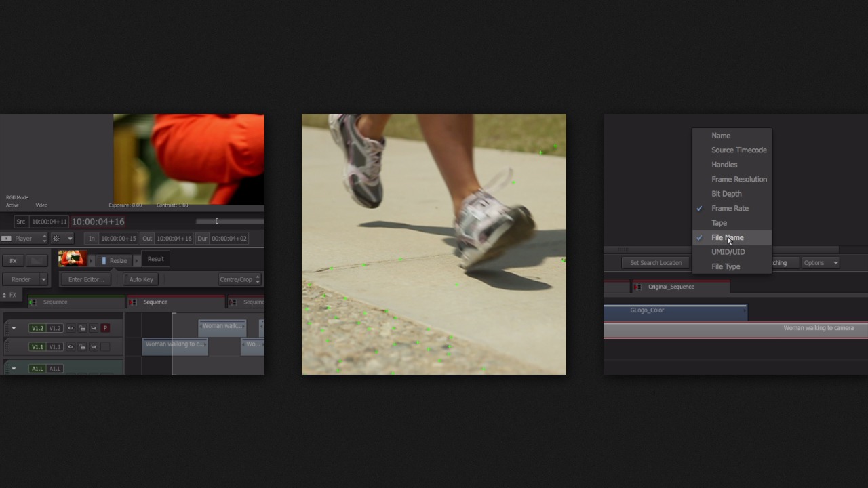Screen dimensions: 868x488
Task: Open the Render dropdown arrow
Action: click(x=44, y=279)
